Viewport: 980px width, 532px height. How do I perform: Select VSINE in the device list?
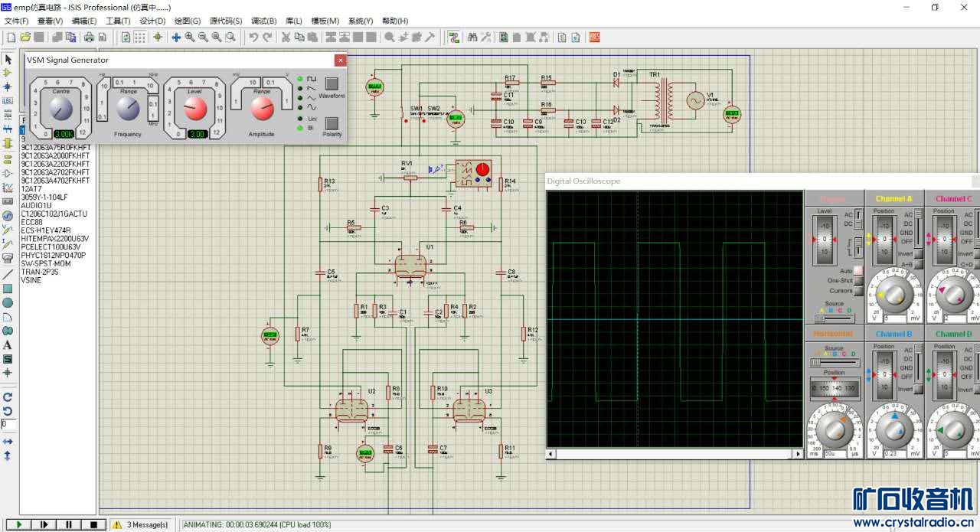coord(31,280)
